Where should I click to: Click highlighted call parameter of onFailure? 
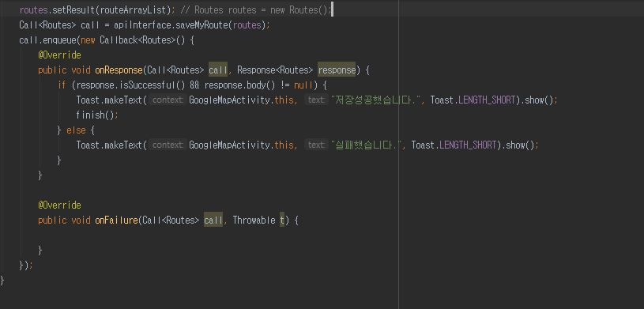coord(213,220)
